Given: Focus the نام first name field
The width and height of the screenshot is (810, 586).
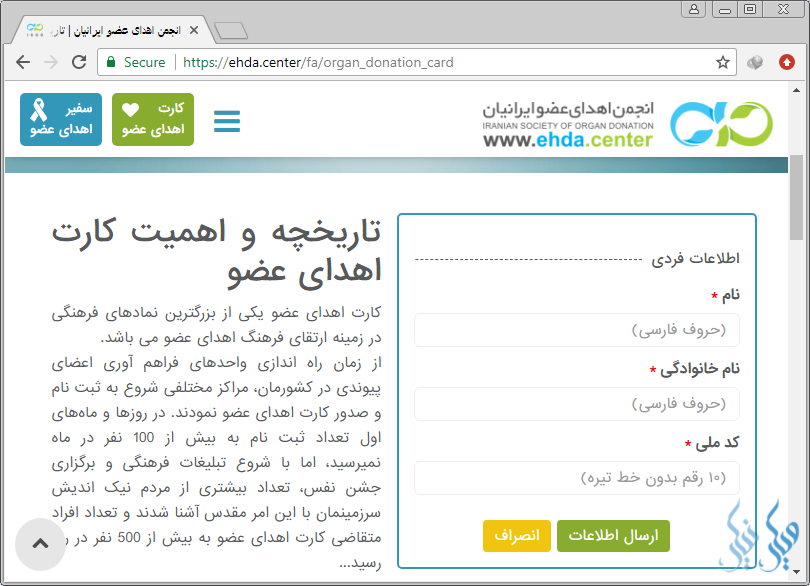Looking at the screenshot, I should point(577,330).
